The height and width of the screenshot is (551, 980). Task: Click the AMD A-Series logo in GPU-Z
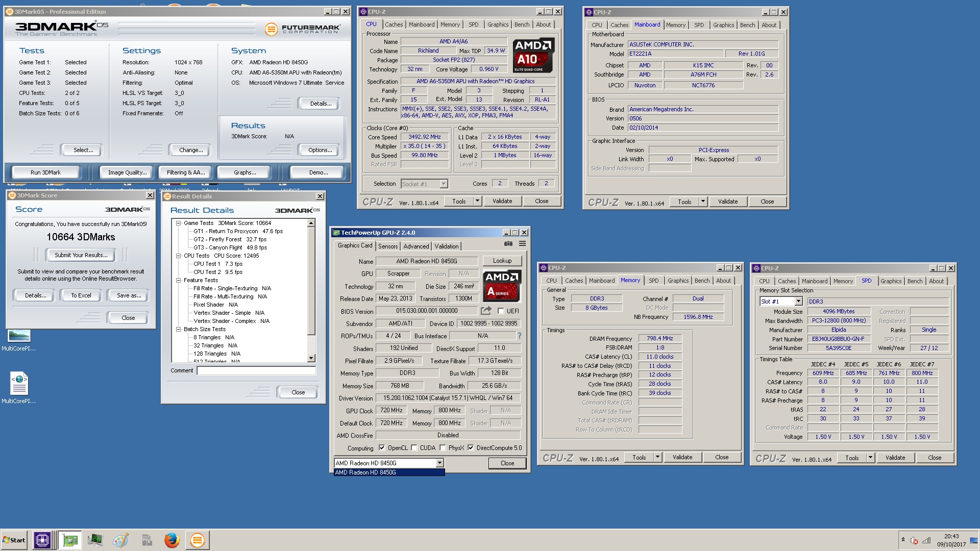click(502, 286)
